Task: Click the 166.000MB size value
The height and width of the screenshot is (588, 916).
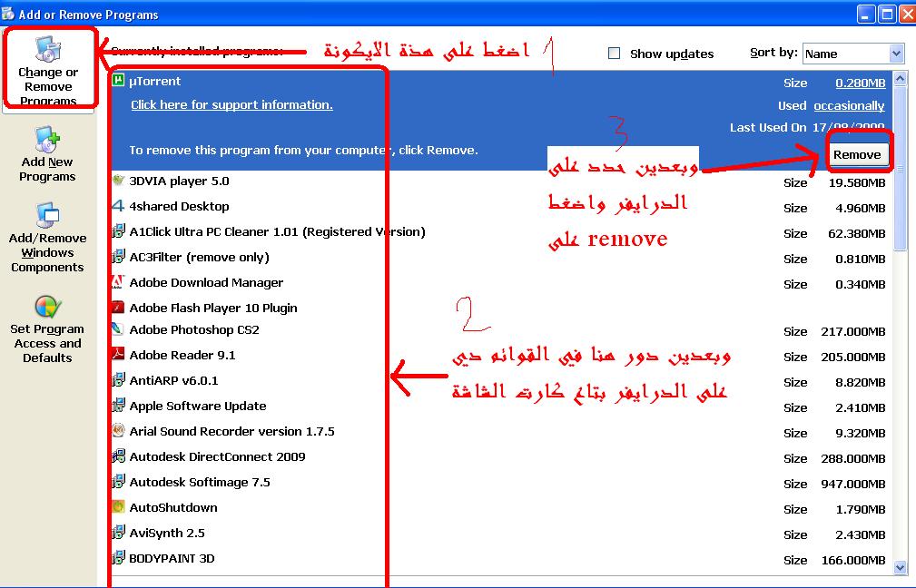Action: (x=853, y=561)
